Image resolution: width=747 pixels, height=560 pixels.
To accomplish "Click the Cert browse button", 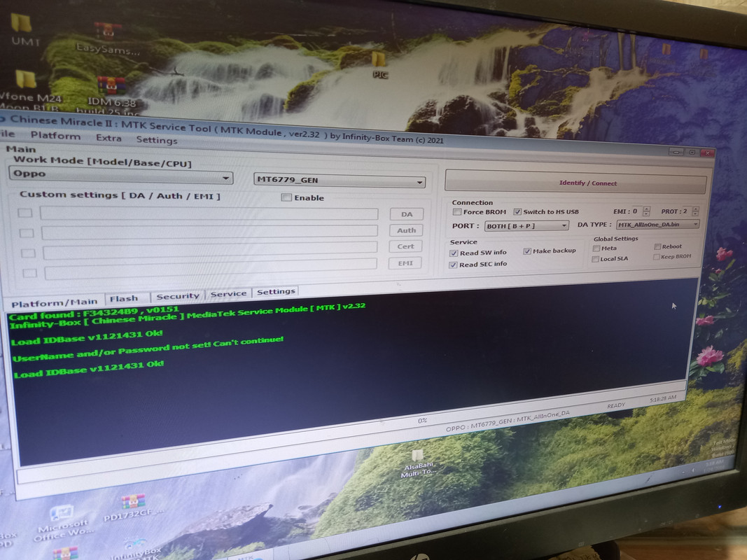I will pos(405,246).
